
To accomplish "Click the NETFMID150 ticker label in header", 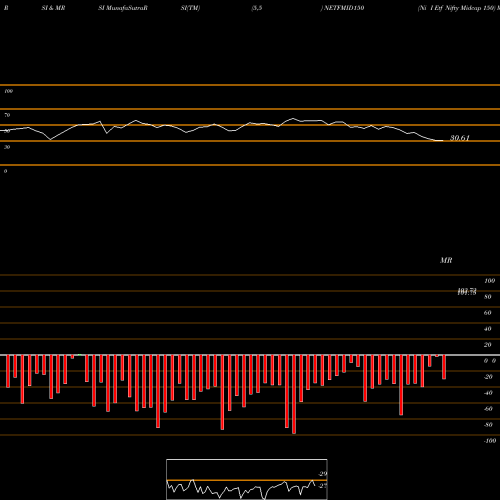I will pos(344,8).
